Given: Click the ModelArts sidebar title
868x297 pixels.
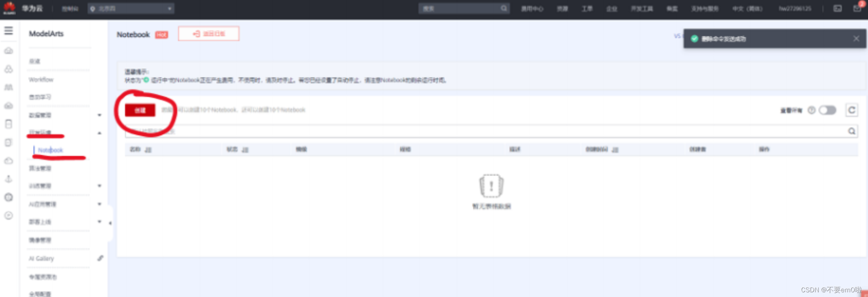Looking at the screenshot, I should coord(46,34).
